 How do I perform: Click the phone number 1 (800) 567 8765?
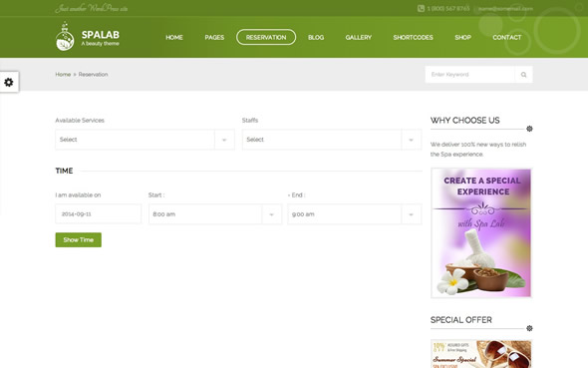click(448, 8)
